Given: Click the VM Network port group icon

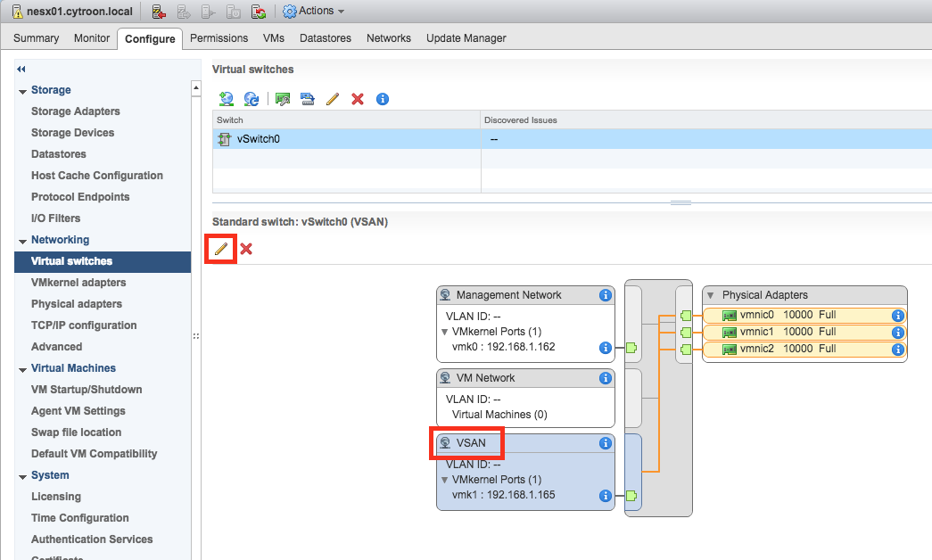Looking at the screenshot, I should click(445, 378).
